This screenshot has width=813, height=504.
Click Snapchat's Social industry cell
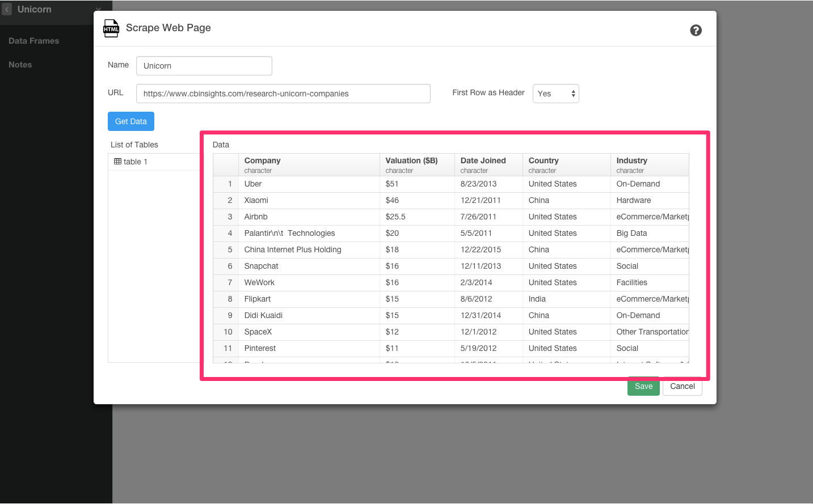coord(650,266)
